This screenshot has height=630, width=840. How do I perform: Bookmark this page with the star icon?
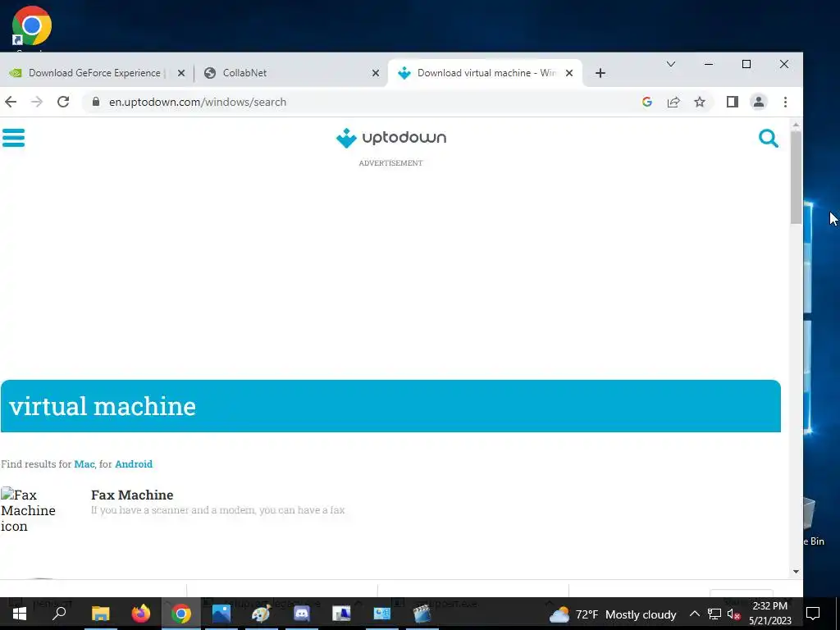[700, 102]
